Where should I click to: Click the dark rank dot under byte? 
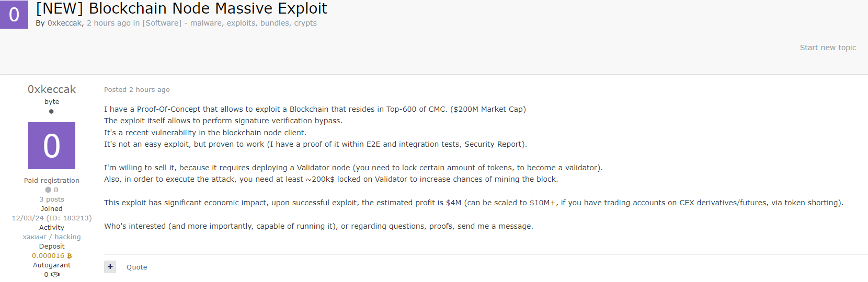pyautogui.click(x=51, y=111)
